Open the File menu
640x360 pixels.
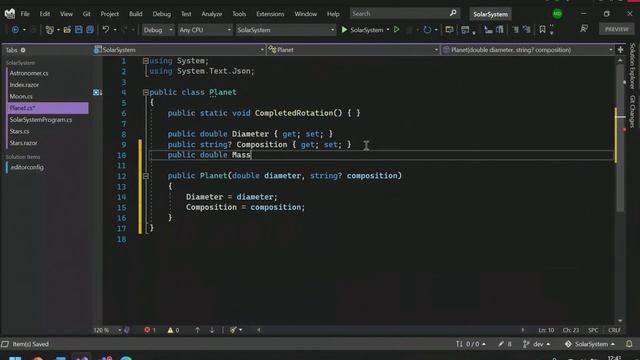pos(25,14)
